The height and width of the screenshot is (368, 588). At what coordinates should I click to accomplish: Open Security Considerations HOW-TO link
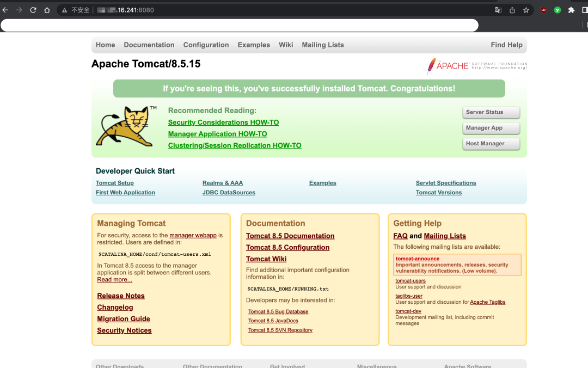(224, 122)
